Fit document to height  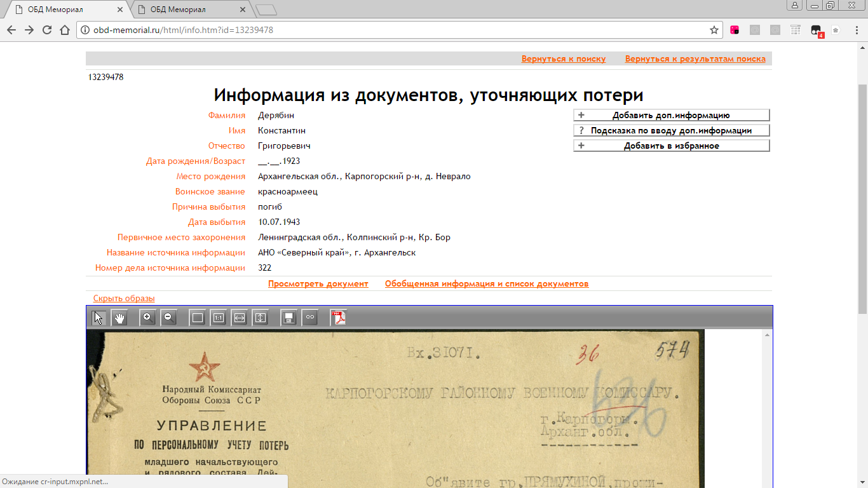[261, 318]
